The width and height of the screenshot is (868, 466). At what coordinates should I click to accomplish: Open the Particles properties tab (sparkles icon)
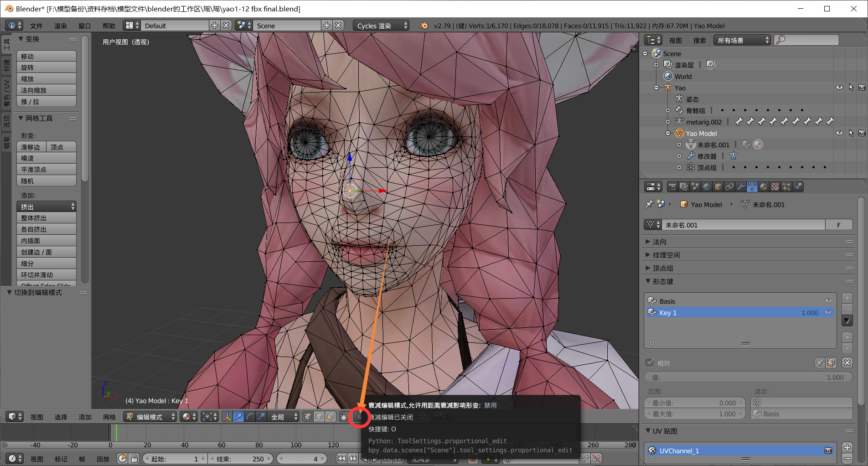[x=786, y=187]
